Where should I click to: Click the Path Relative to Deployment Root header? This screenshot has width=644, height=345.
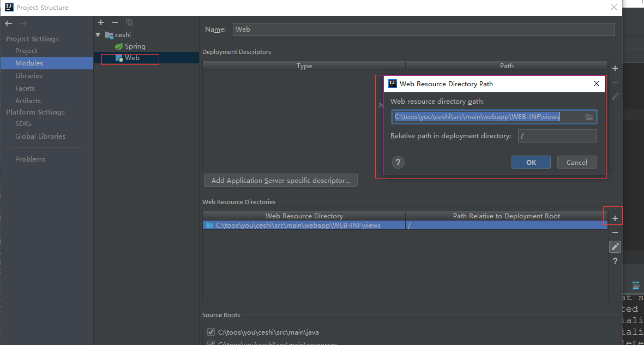[507, 216]
